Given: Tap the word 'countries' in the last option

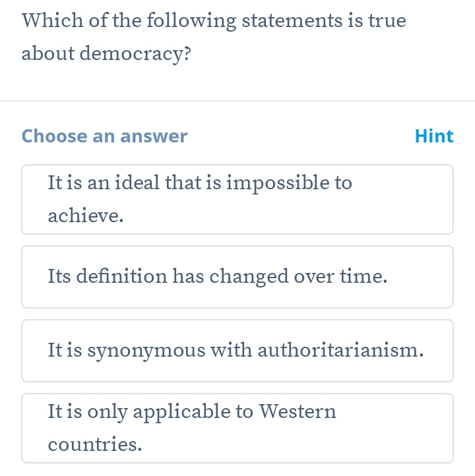Looking at the screenshot, I should coord(95,444).
